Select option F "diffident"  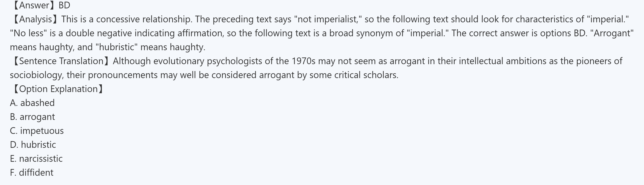click(x=31, y=173)
